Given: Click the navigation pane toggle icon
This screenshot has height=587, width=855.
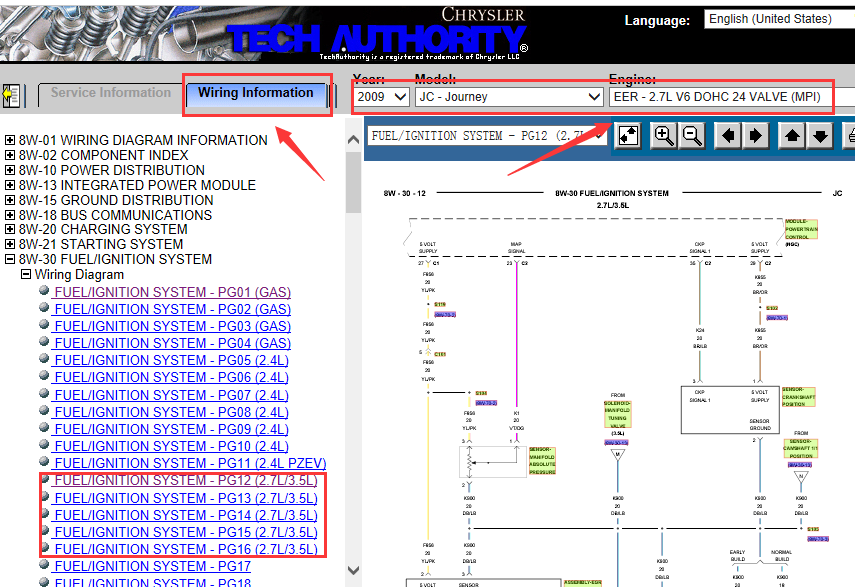Looking at the screenshot, I should 11,96.
